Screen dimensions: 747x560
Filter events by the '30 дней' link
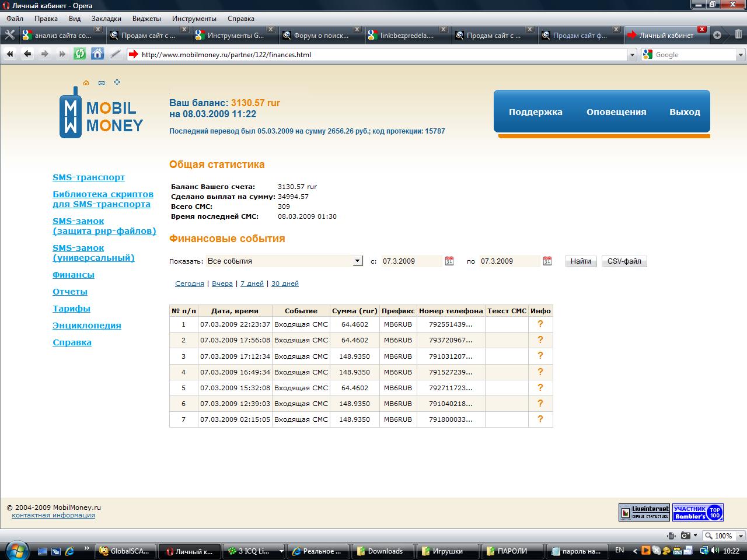(285, 283)
